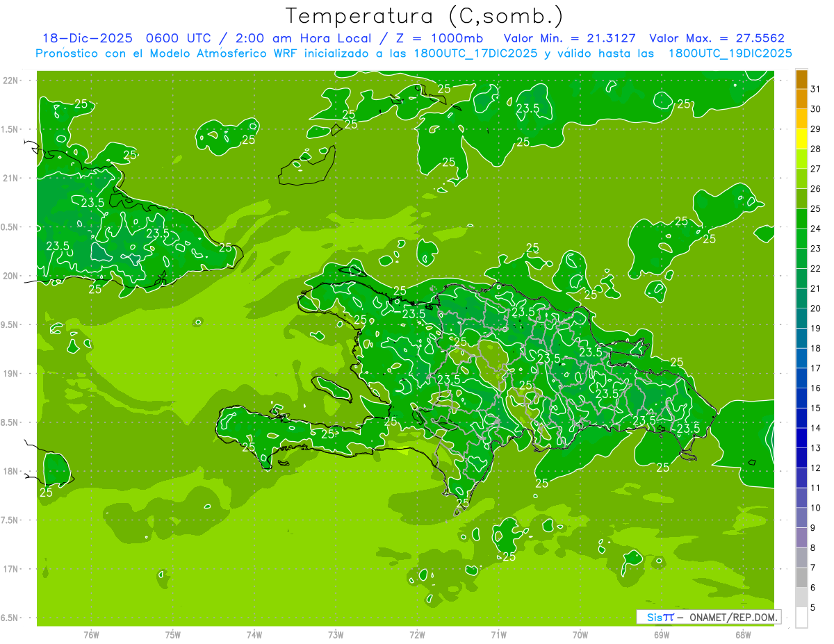
Task: Click colour scale swatch between 18 and 19
Action: (x=801, y=338)
